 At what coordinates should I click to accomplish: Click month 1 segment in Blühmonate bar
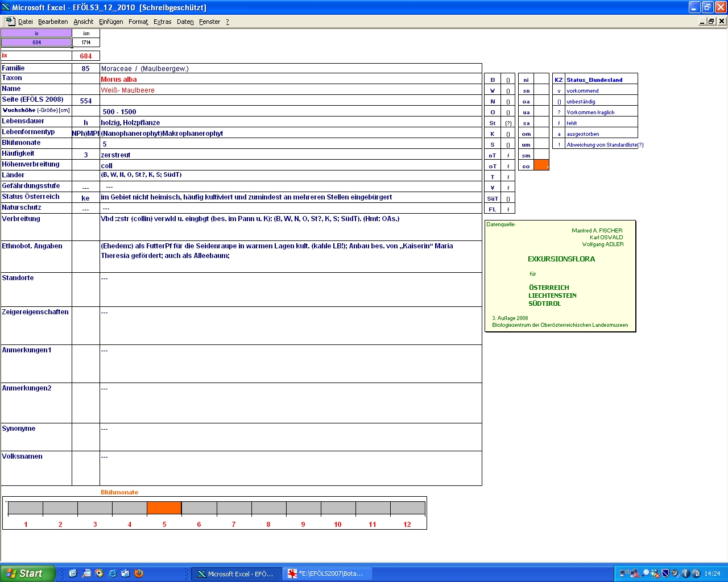[26, 508]
